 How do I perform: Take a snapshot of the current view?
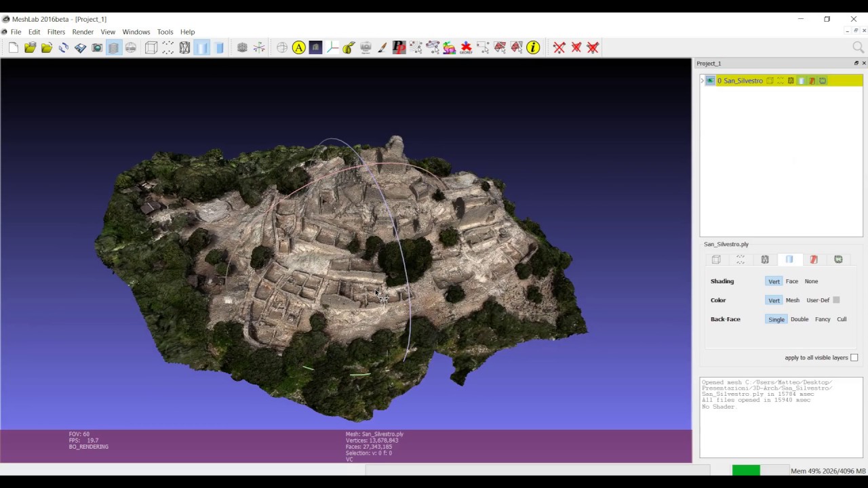[x=97, y=47]
